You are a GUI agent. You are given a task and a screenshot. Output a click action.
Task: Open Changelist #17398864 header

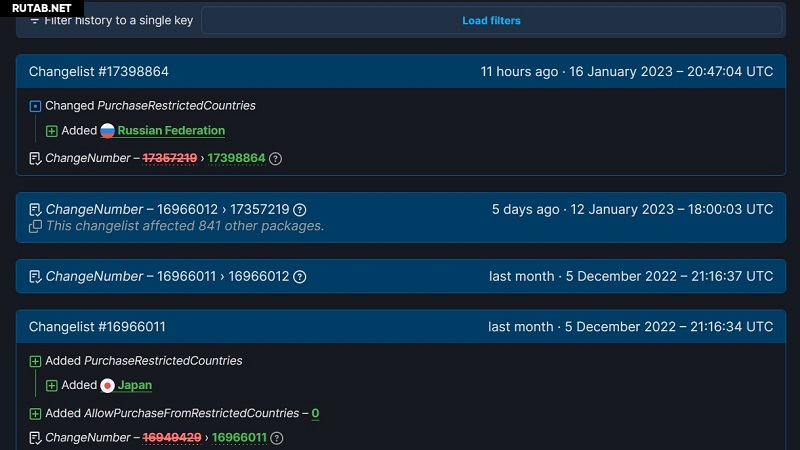[x=98, y=72]
